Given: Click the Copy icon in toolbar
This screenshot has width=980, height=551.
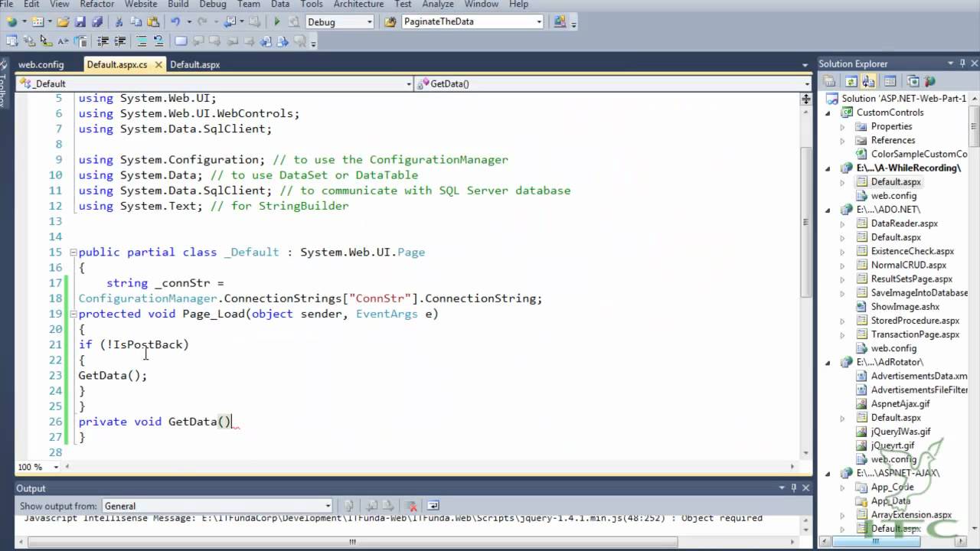Looking at the screenshot, I should click(x=136, y=21).
